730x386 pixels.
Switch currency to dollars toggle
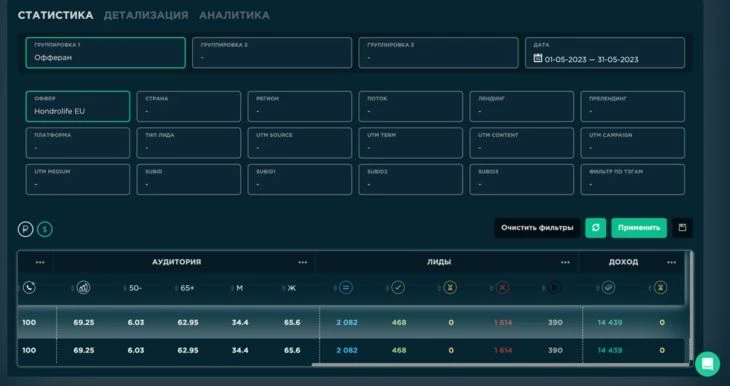tap(45, 229)
